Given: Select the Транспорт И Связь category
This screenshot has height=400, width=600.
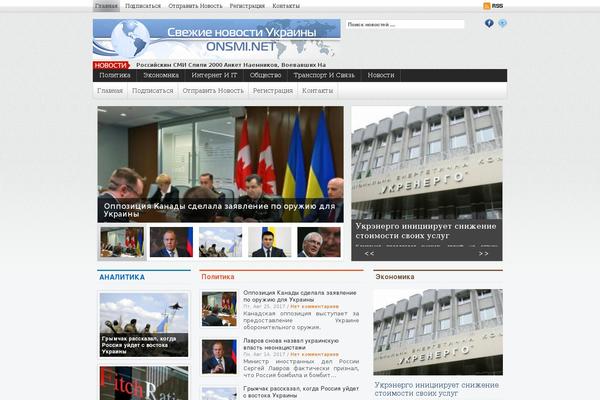Looking at the screenshot, I should click(324, 75).
